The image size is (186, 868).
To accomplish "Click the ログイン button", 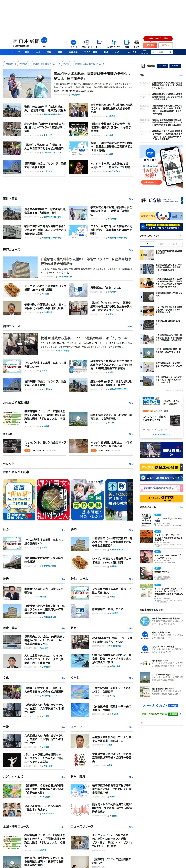I will point(165,45).
